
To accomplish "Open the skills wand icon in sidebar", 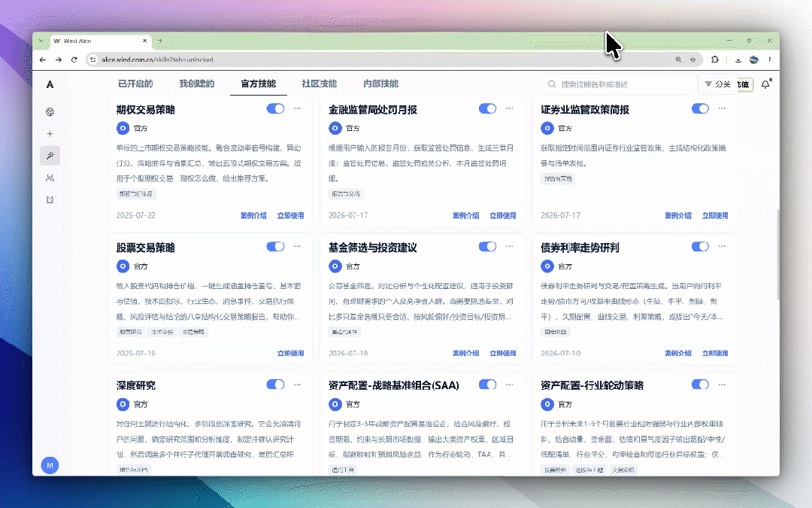I will pyautogui.click(x=50, y=156).
